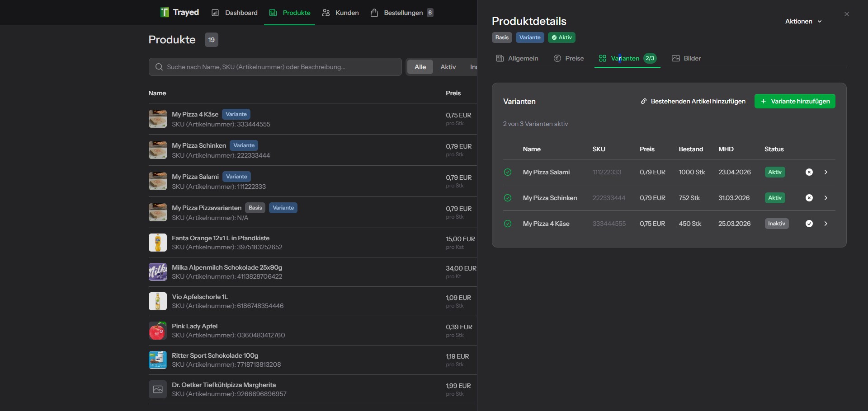868x411 pixels.
Task: Toggle the Aktiv status badge in Produktdetails header
Action: pos(561,37)
